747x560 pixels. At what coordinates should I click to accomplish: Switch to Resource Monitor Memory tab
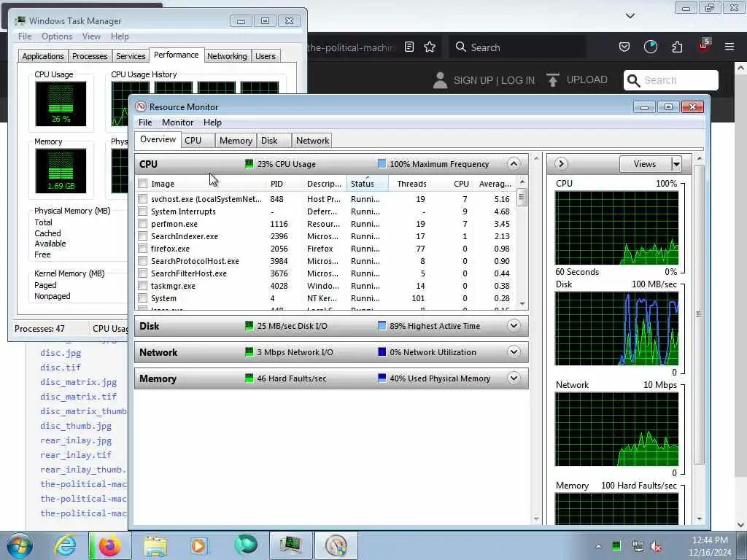[236, 141]
